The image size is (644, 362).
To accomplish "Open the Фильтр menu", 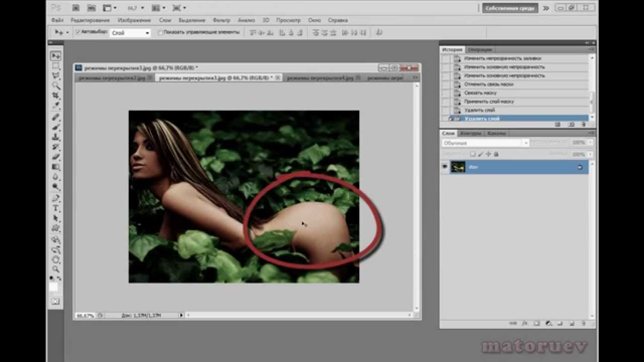I will [221, 20].
